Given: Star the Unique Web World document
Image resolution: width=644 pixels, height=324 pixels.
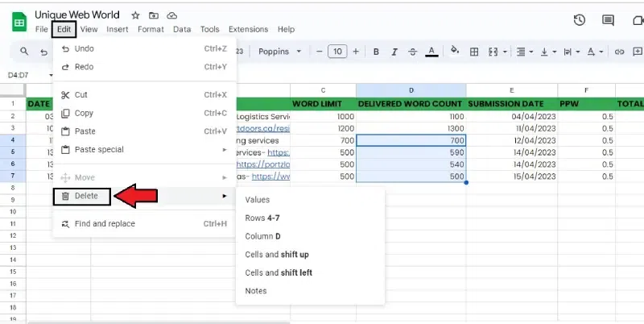Looking at the screenshot, I should point(135,15).
